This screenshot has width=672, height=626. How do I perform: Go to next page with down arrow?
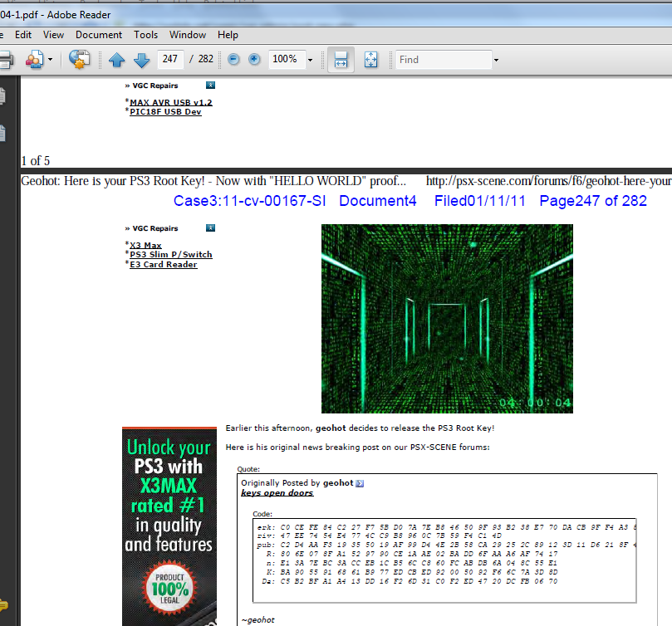pyautogui.click(x=141, y=60)
